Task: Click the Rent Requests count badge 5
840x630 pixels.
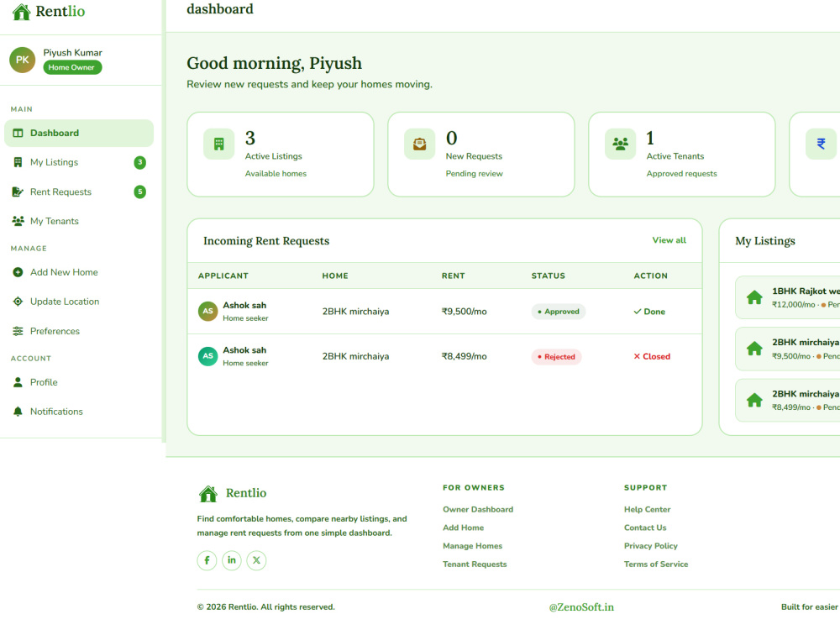Action: point(139,192)
